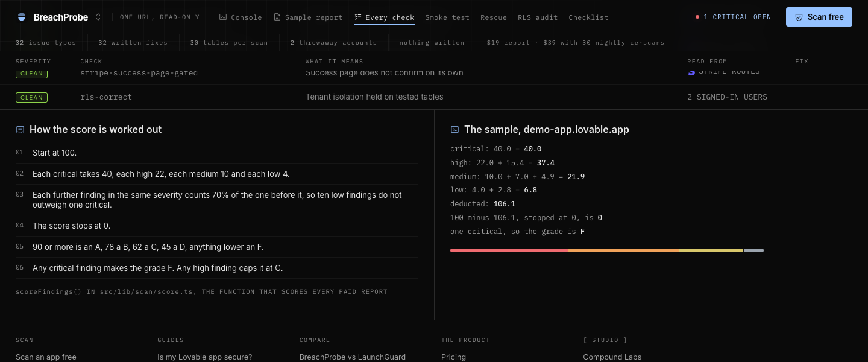Select the Every check tab

click(x=384, y=17)
